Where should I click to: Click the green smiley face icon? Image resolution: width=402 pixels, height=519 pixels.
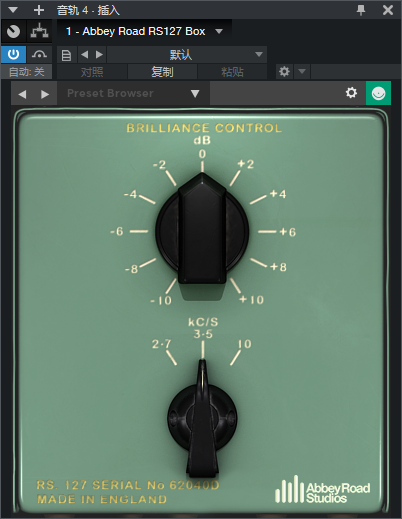[378, 93]
